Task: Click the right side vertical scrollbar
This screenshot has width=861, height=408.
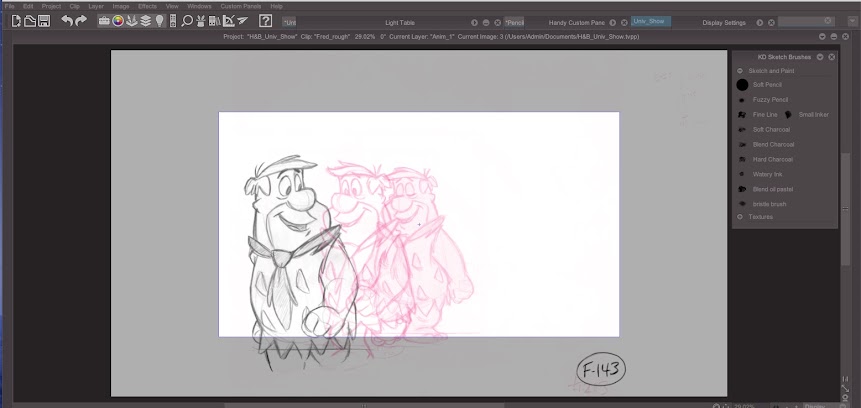Action: point(846,209)
